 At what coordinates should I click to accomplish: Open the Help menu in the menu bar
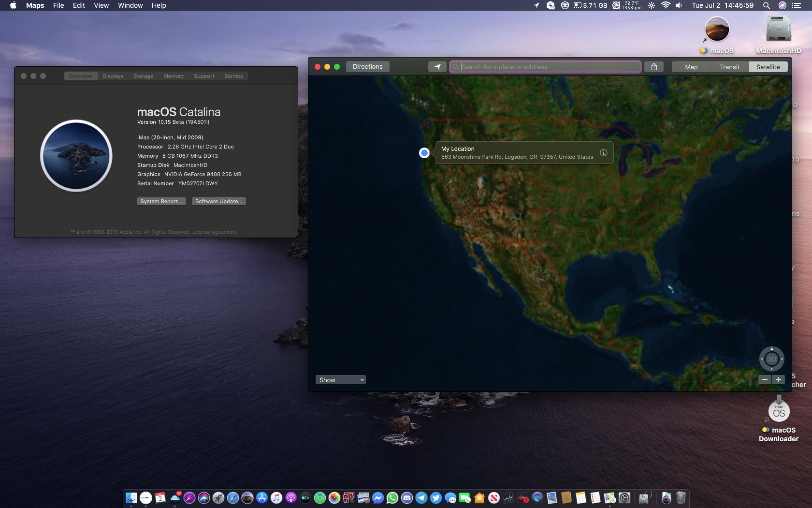tap(159, 5)
